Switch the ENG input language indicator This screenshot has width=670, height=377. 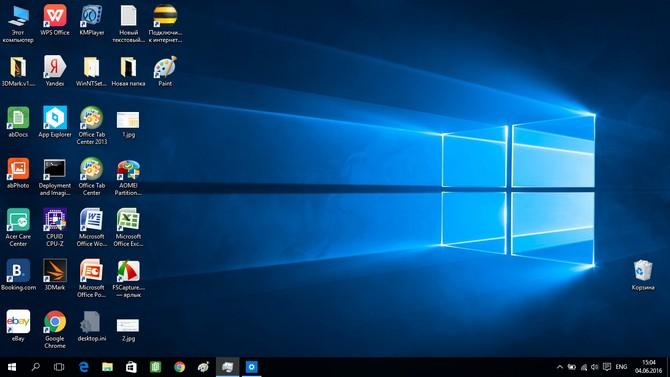click(621, 367)
